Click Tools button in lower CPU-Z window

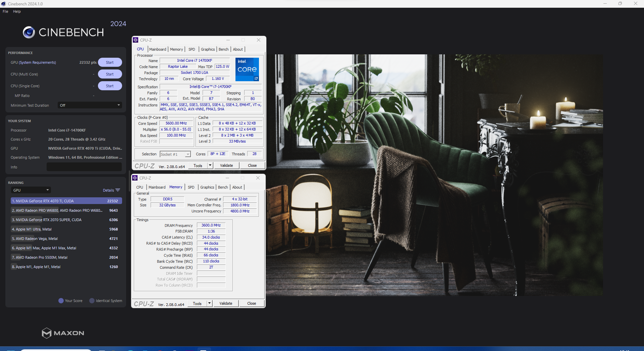(197, 303)
